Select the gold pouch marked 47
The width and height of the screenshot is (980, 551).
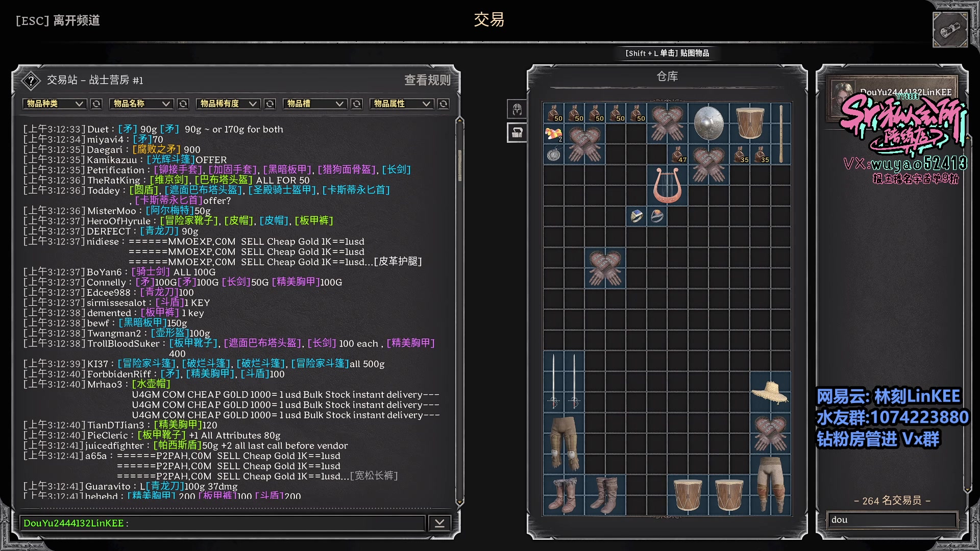coord(678,155)
